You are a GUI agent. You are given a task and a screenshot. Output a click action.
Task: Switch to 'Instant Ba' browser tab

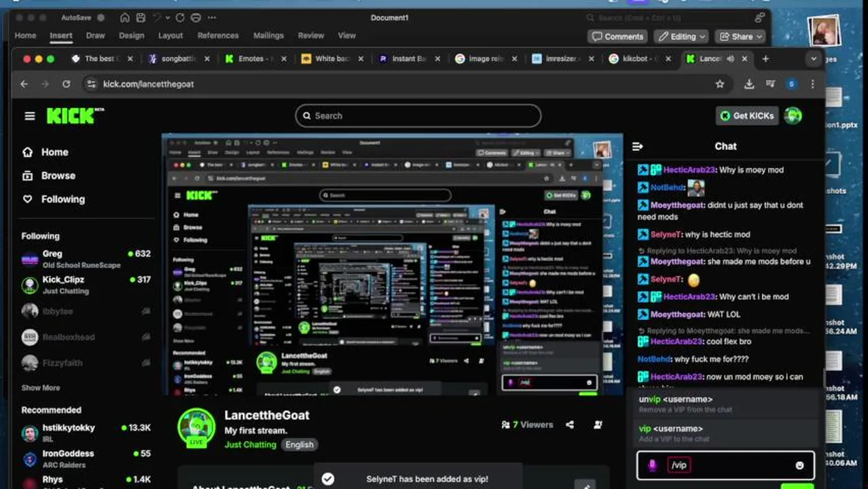coord(408,59)
